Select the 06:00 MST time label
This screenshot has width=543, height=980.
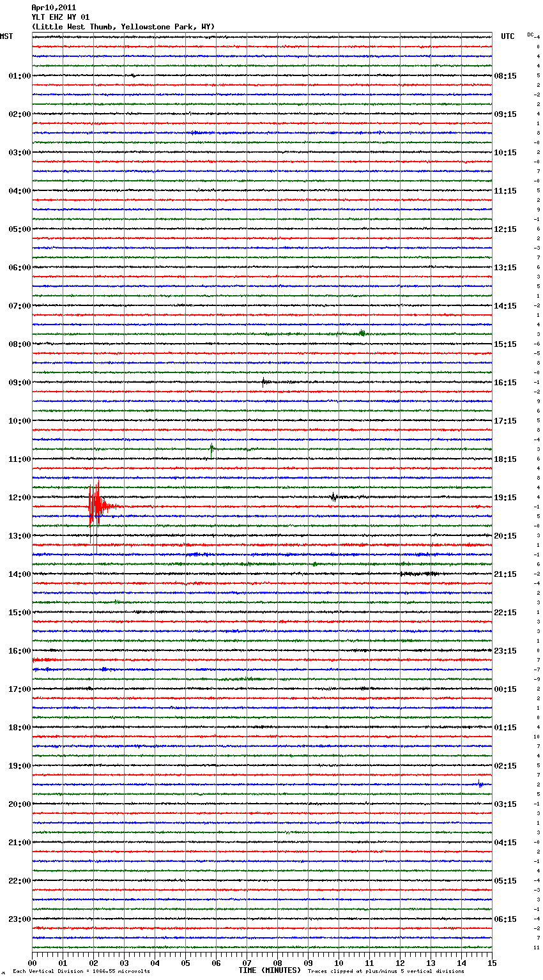click(x=19, y=268)
